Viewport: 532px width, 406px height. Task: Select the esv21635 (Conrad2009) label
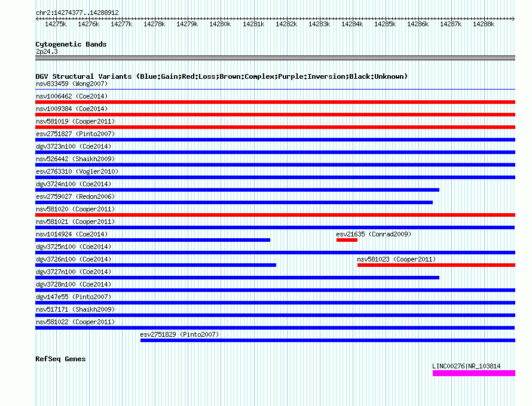click(374, 234)
